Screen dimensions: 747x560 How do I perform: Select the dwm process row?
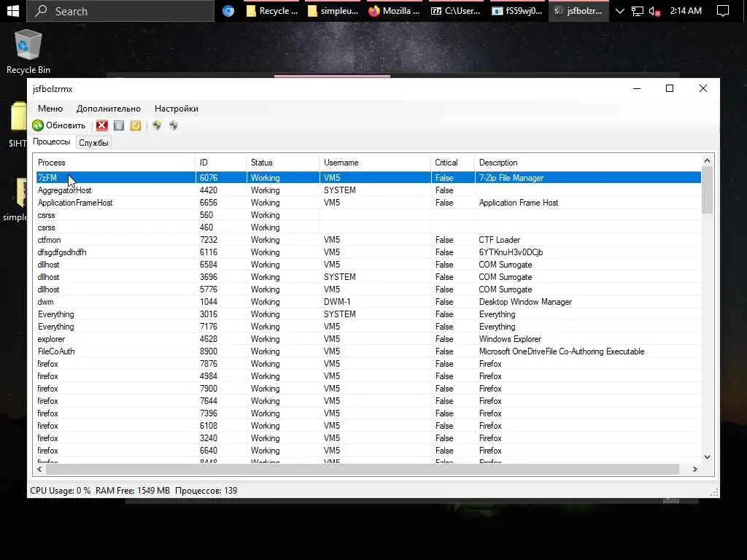[x=368, y=301]
